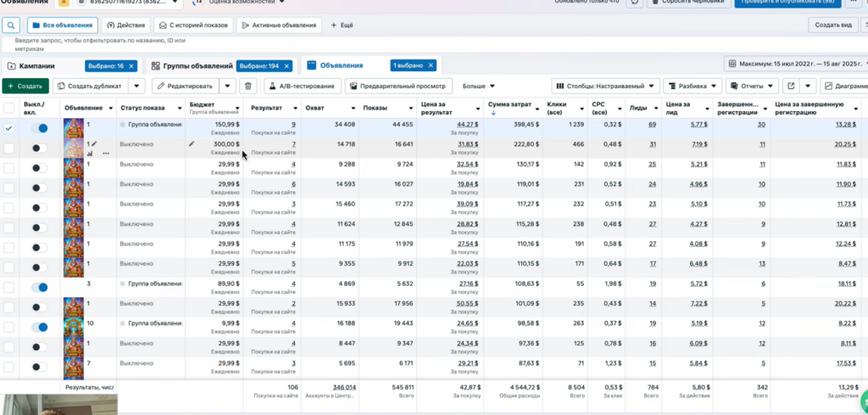The image size is (868, 415).
Task: Select Активные объявления view
Action: click(279, 25)
